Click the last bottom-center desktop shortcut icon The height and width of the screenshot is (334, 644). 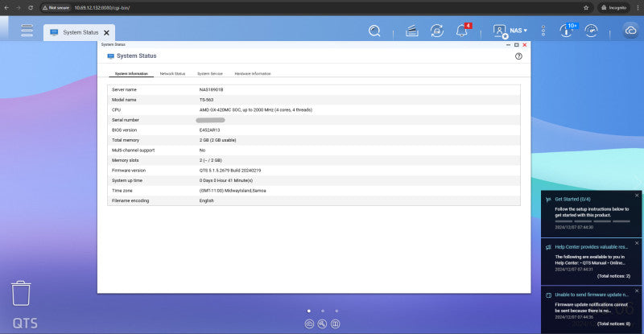point(336,324)
